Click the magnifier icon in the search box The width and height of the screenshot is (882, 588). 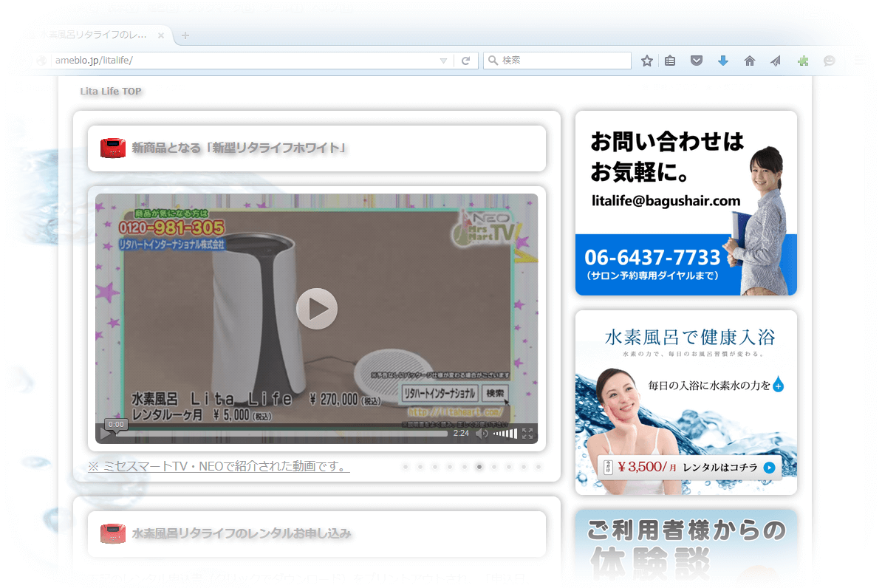pos(493,61)
